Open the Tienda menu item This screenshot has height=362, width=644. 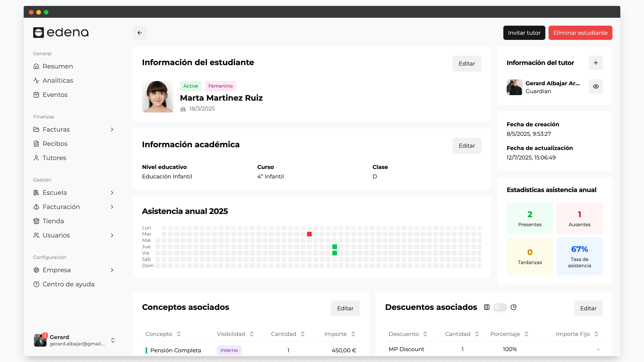pos(74,221)
